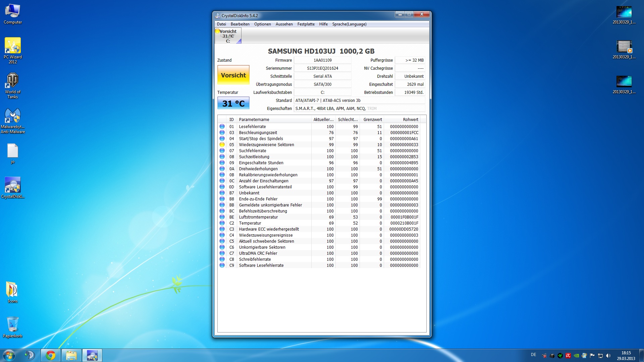This screenshot has height=362, width=644.
Task: Click the 31 °C temperature button
Action: click(233, 104)
